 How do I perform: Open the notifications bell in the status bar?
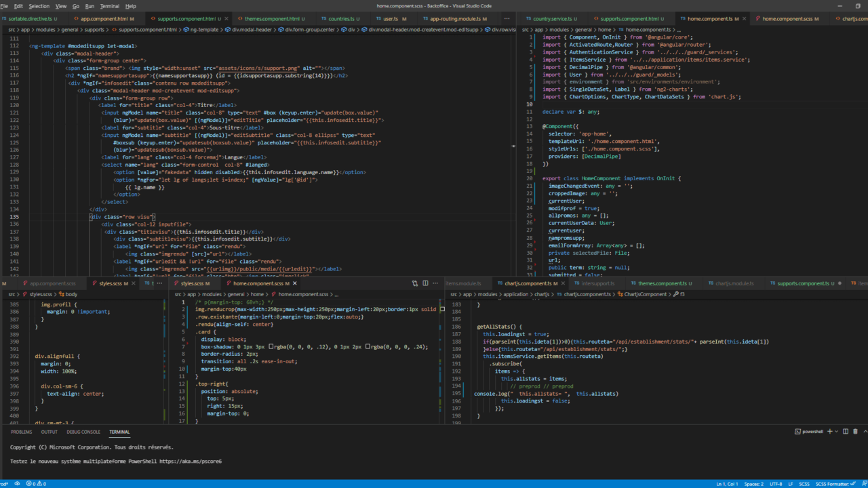coord(863,483)
